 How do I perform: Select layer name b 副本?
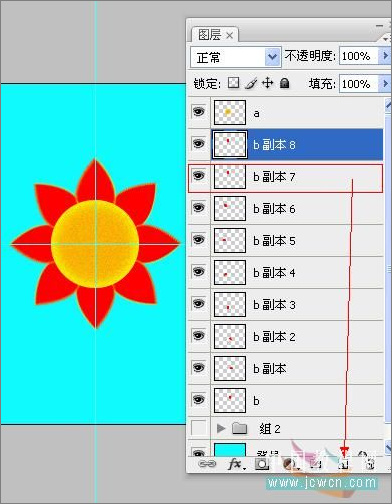[x=269, y=369]
